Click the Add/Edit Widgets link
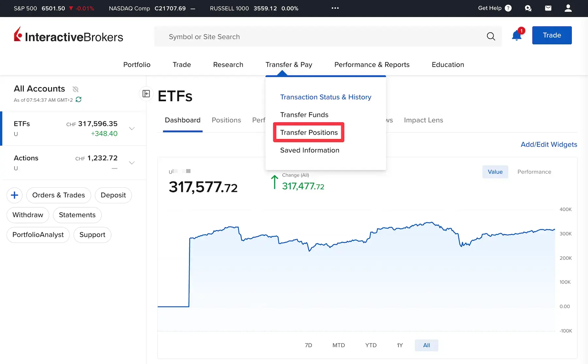 tap(549, 144)
